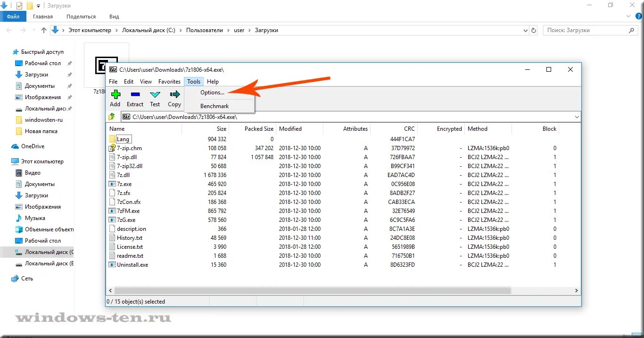
Task: Click Explorer up-directory arrow
Action: (x=44, y=30)
